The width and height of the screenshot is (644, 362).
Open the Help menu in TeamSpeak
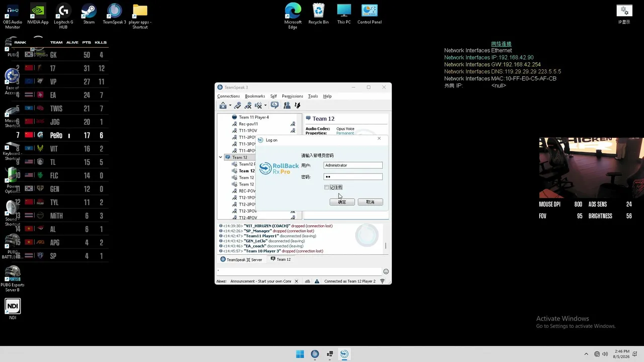[x=328, y=96]
